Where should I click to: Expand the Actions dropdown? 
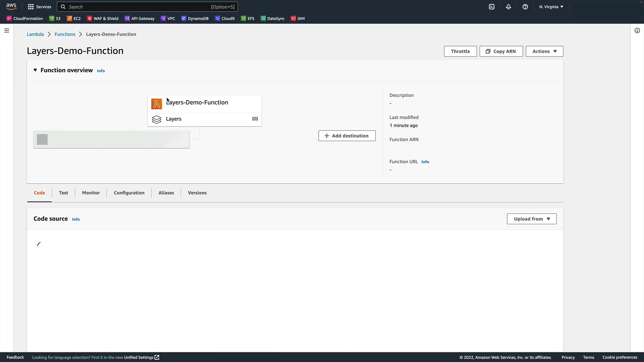pyautogui.click(x=544, y=51)
